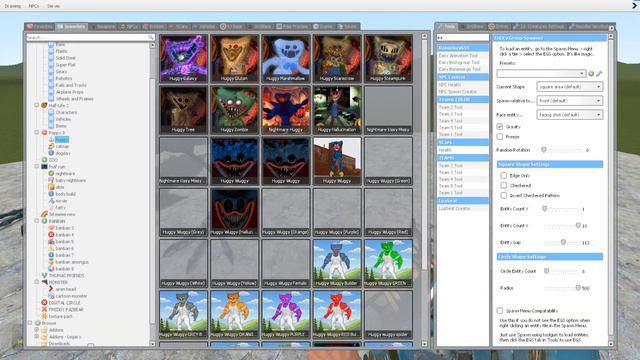Select the Huggy Zombie thumbnail
This screenshot has height=360, width=640.
[x=235, y=109]
